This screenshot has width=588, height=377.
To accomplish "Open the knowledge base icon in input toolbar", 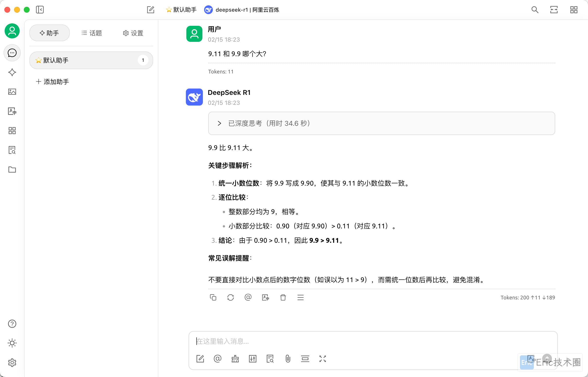I will coord(270,359).
